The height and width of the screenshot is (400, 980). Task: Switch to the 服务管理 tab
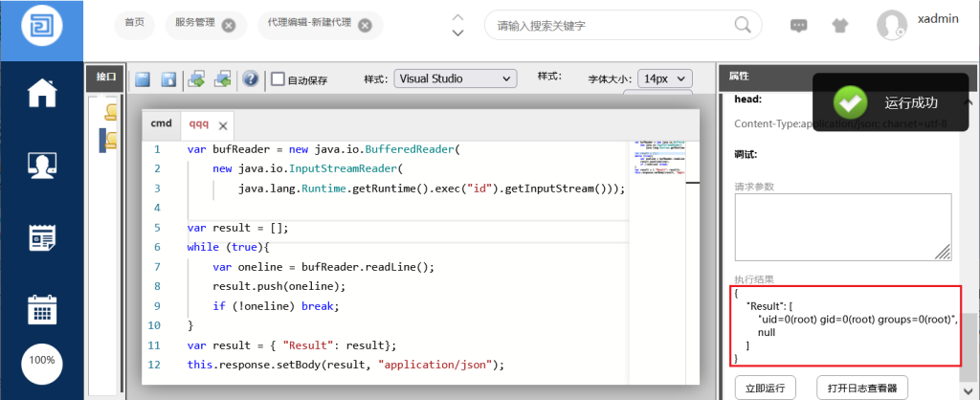point(195,23)
